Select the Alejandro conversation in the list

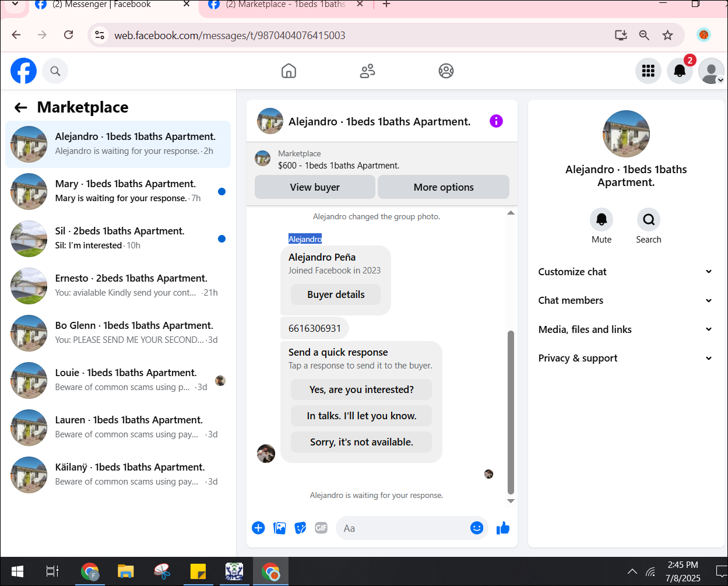[118, 144]
